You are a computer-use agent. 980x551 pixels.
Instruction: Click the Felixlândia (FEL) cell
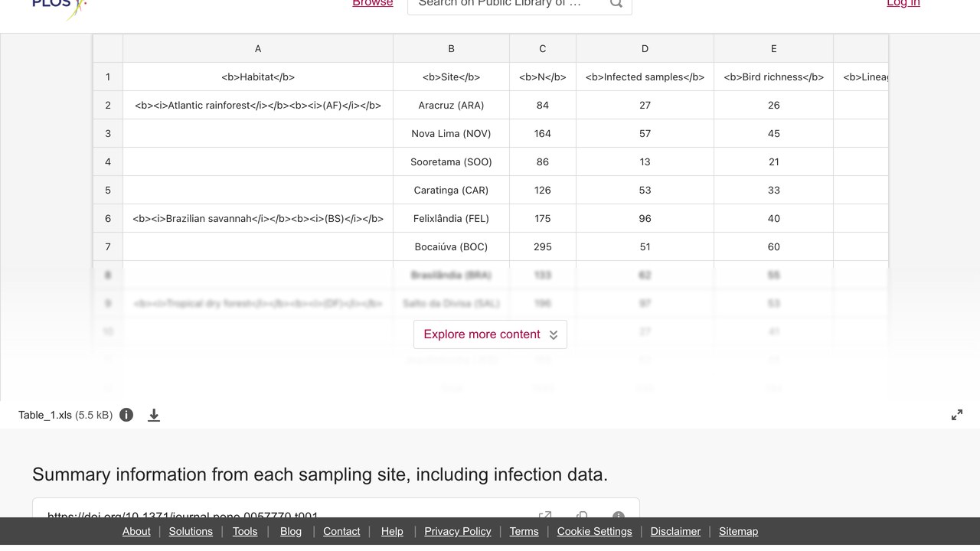coord(451,219)
